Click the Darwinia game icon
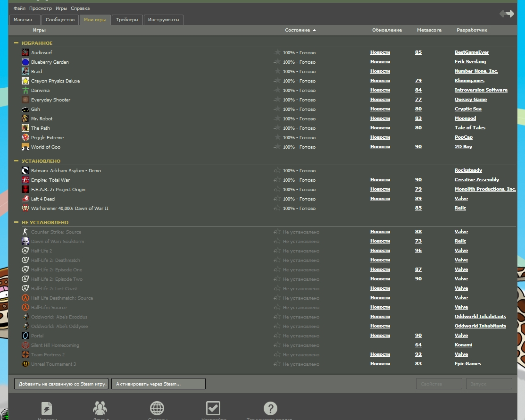Viewport: 525px width, 420px height. (25, 90)
